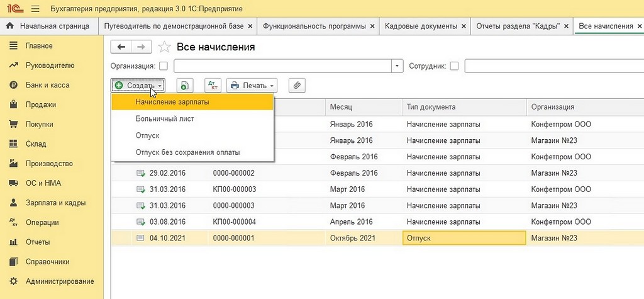Click the ОС и НМА truck icon
Image resolution: width=644 pixels, height=299 pixels.
pos(14,183)
